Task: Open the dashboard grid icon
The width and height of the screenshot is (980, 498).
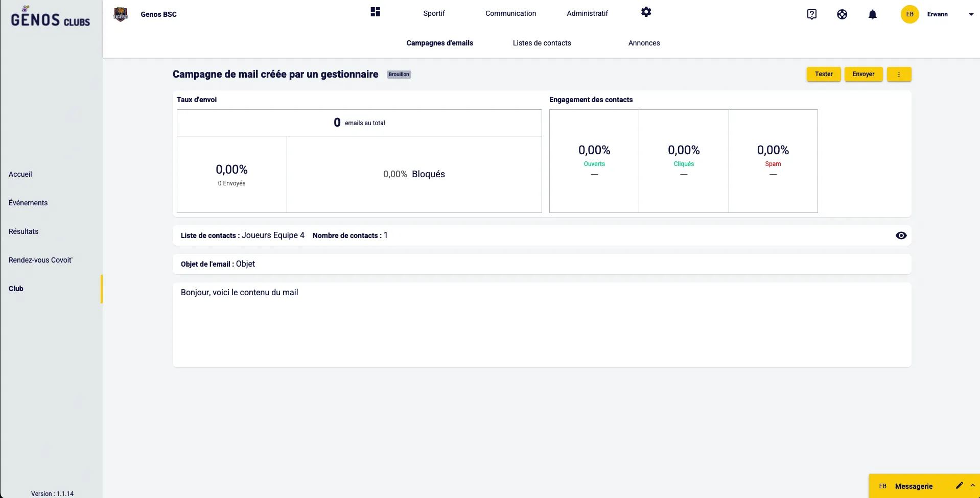Action: click(376, 12)
